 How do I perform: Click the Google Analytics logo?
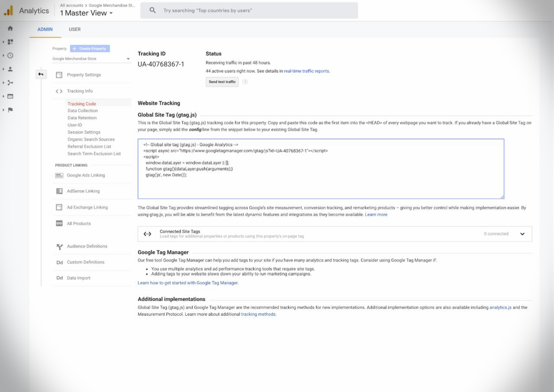pos(8,11)
